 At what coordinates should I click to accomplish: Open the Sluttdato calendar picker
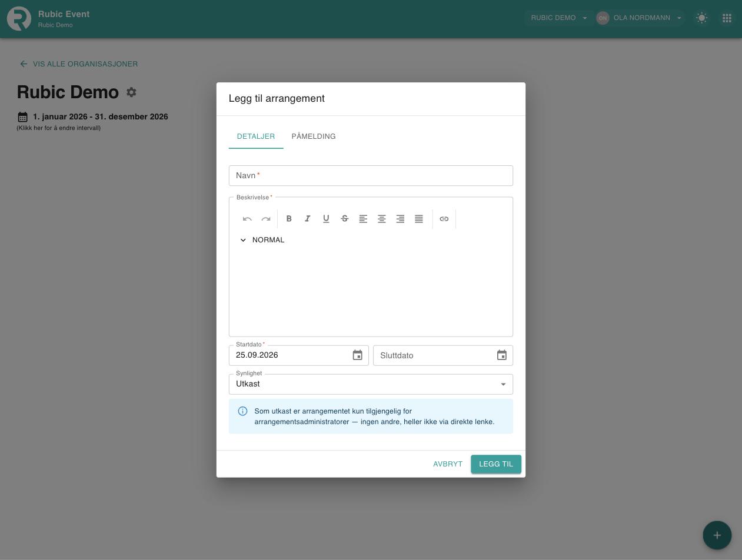[502, 355]
